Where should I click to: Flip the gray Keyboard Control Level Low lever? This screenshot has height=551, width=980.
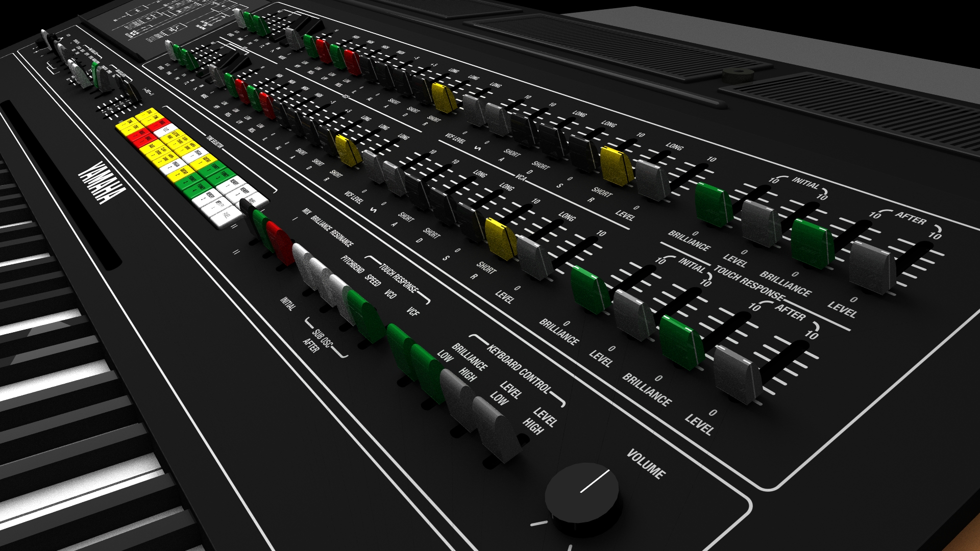pos(457,399)
